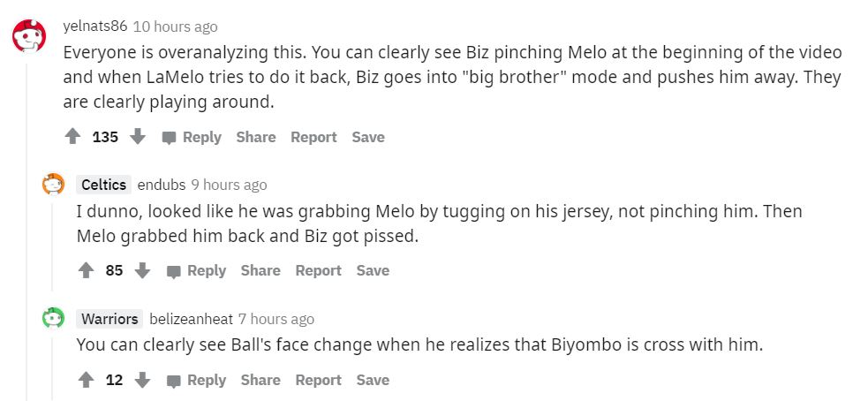Save belizeanheat's comment
The height and width of the screenshot is (401, 868).
(x=373, y=380)
